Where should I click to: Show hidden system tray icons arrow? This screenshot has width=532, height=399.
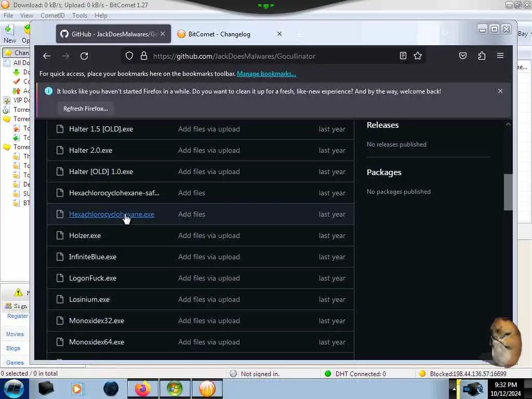click(x=454, y=389)
